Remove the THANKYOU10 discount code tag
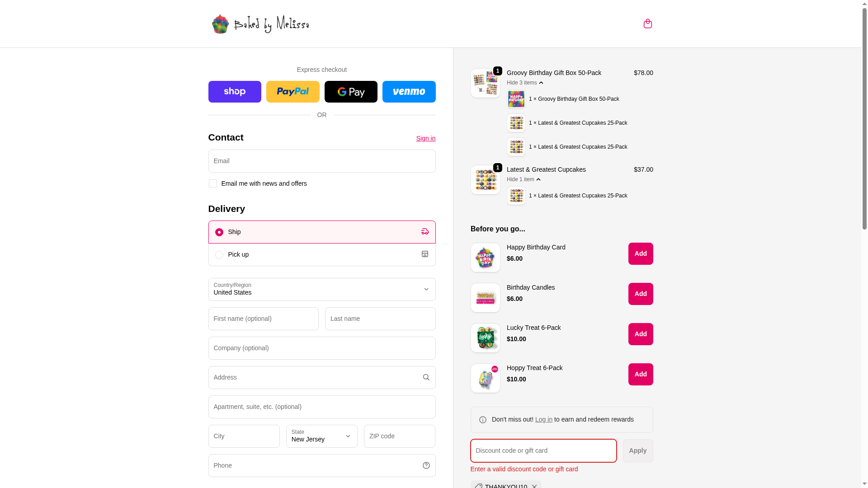The image size is (868, 488). [x=534, y=486]
